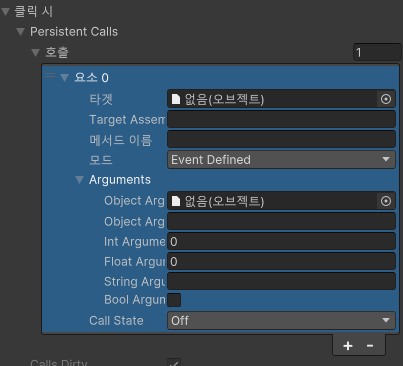Open object picker for 타겟 field

(x=386, y=99)
